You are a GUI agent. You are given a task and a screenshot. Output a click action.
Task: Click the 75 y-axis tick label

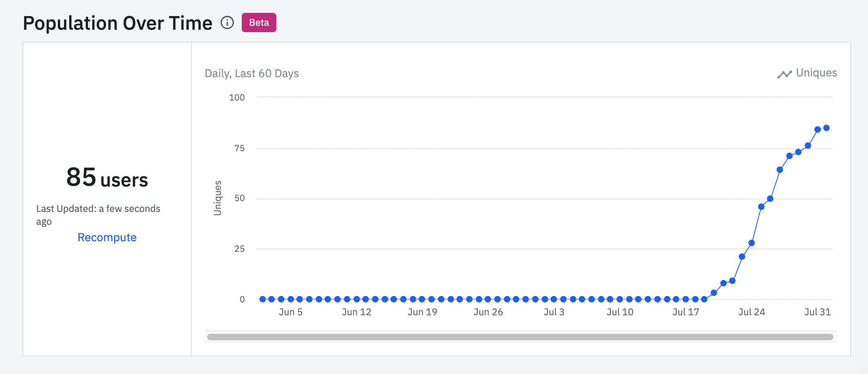pyautogui.click(x=239, y=148)
